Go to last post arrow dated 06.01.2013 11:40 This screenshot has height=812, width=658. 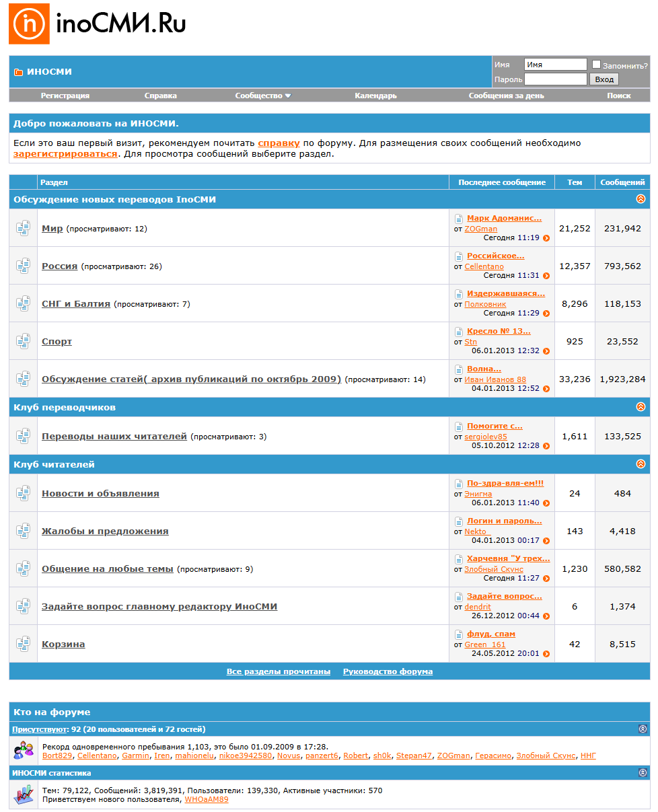click(546, 503)
